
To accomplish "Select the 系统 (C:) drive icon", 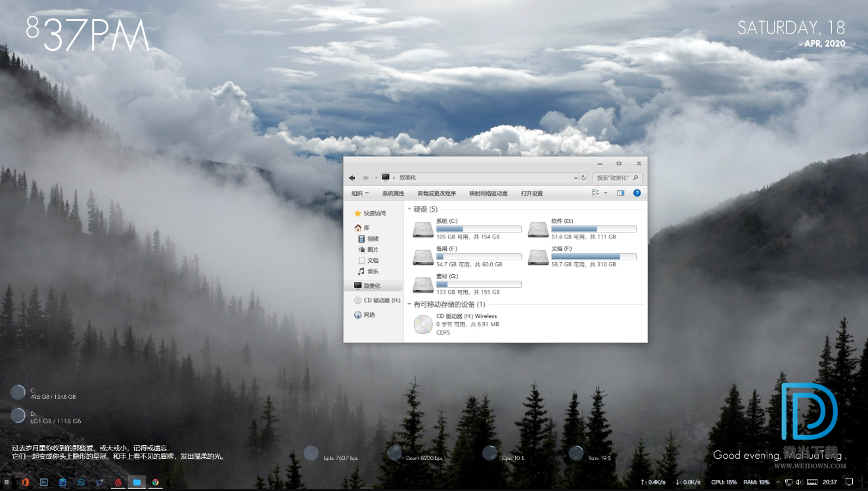I will pyautogui.click(x=423, y=229).
